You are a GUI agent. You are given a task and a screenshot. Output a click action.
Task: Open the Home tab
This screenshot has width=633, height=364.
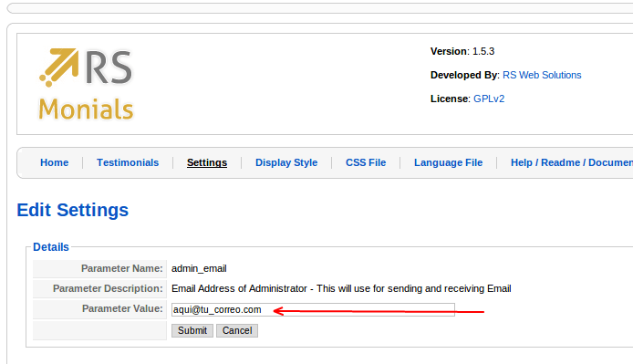point(54,162)
